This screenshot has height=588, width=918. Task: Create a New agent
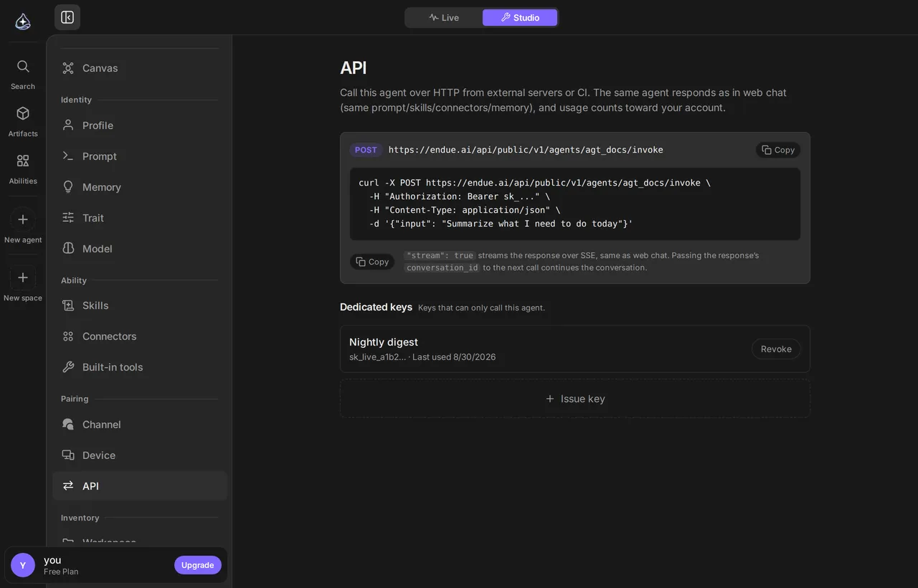(x=23, y=226)
